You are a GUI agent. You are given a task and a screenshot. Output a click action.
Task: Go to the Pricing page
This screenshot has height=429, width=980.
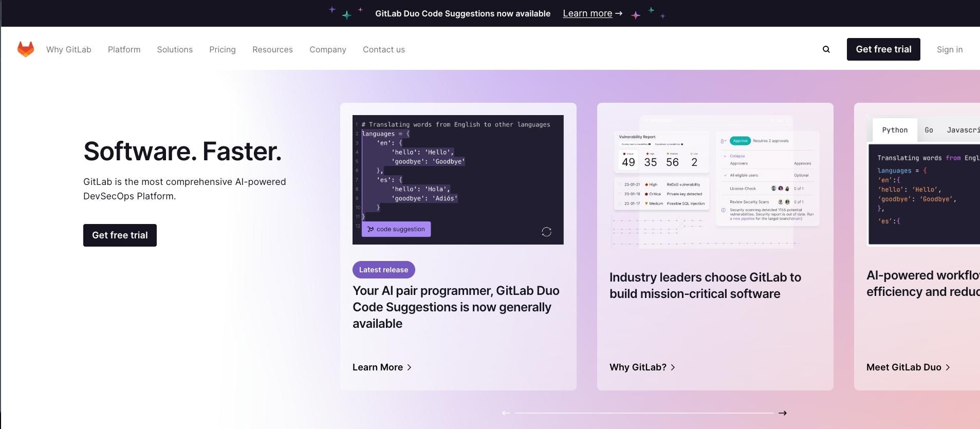click(x=223, y=49)
